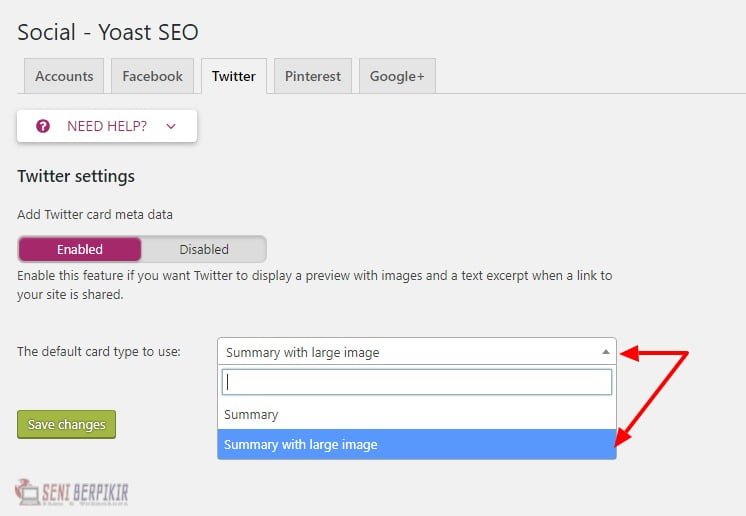
Task: Click the default card type select box
Action: pos(410,352)
